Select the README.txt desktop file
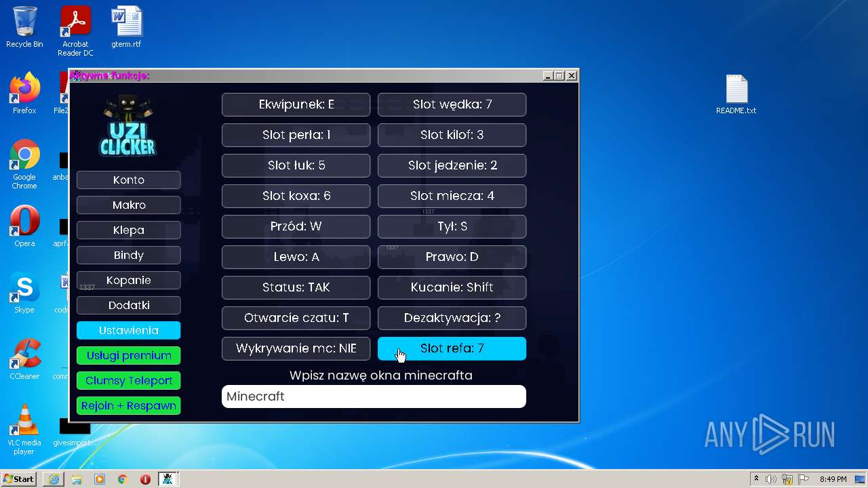The width and height of the screenshot is (868, 488). pos(736,94)
